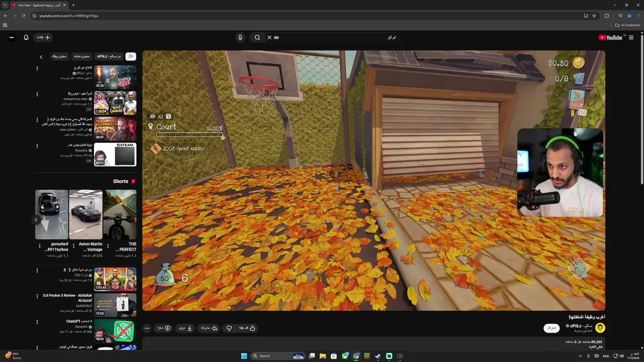Open Chrome media control icon

pos(620,16)
